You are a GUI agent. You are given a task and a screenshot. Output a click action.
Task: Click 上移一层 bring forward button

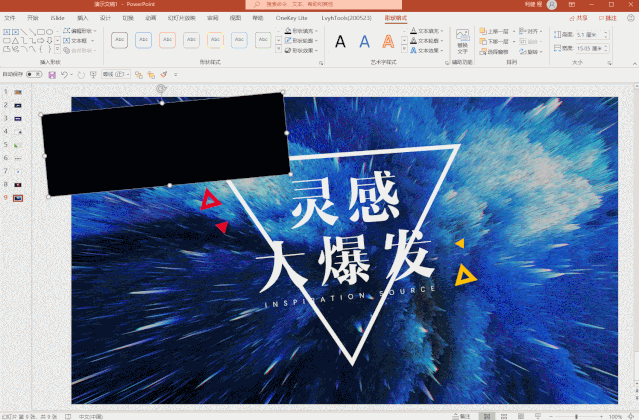[497, 31]
